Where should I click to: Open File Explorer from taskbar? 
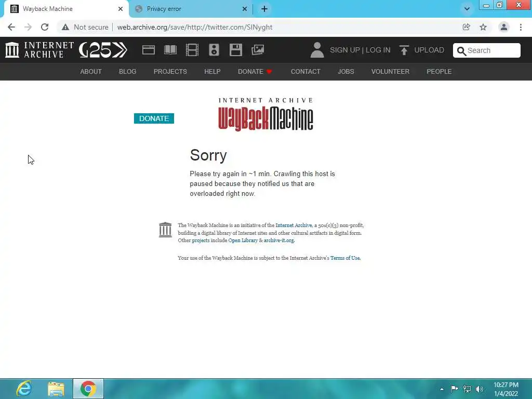tap(56, 389)
